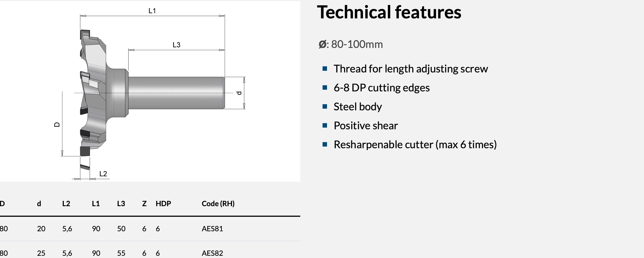Click the cutter technical drawing image
Screen dimensions: 644x258
tap(150, 92)
